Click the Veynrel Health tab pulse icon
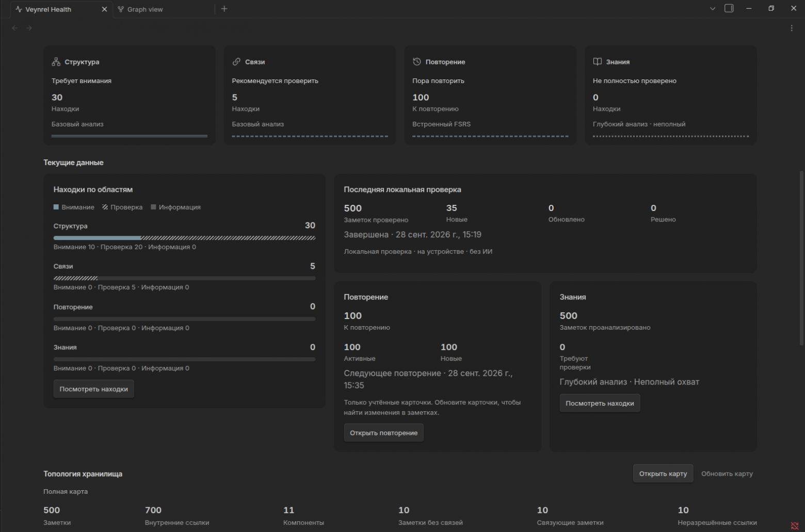 coord(19,9)
